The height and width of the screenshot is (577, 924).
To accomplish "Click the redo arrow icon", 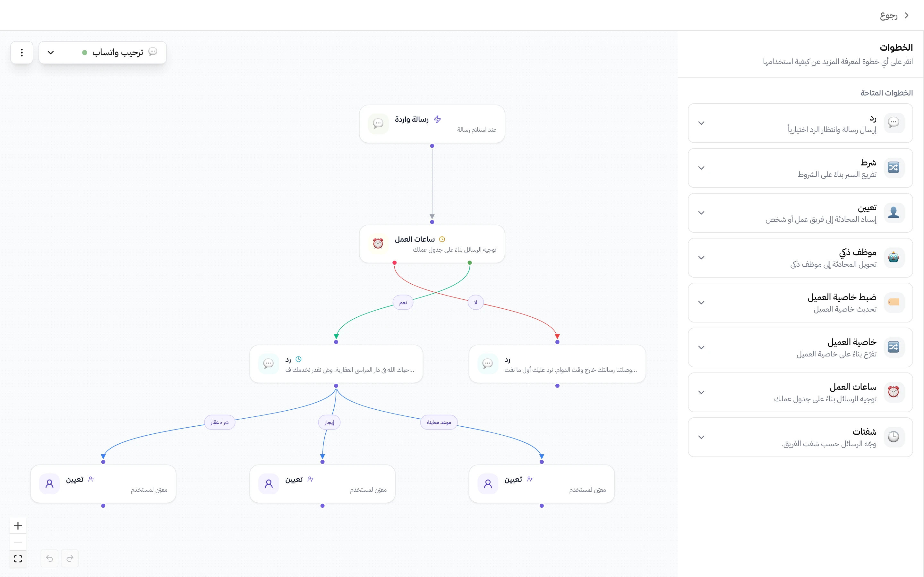I will pos(70,558).
